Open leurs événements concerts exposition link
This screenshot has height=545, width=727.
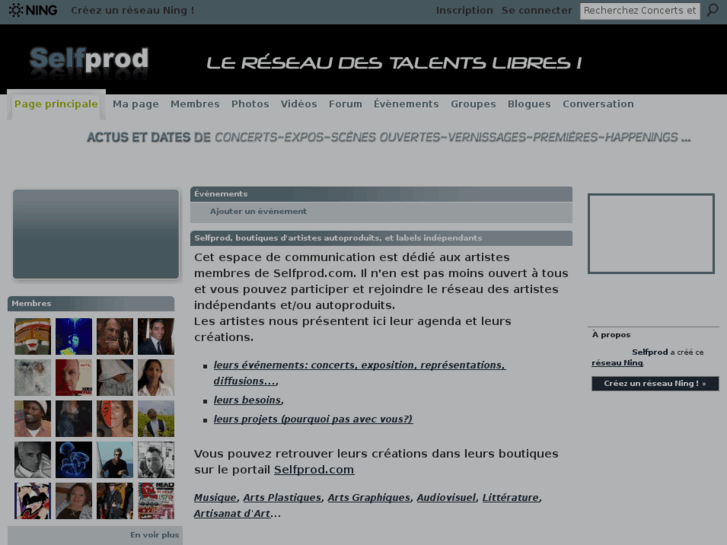click(x=359, y=373)
